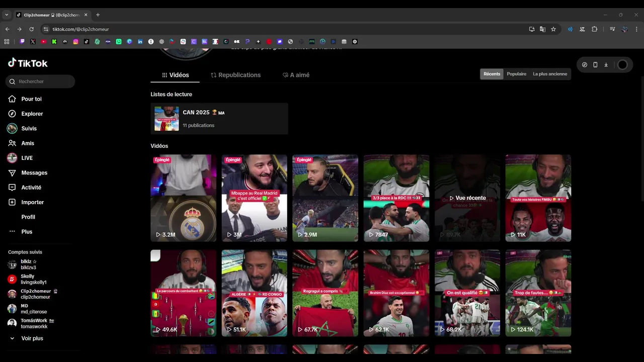This screenshot has height=362, width=644.
Task: Click the phone app icon in floating pill
Action: (x=595, y=65)
